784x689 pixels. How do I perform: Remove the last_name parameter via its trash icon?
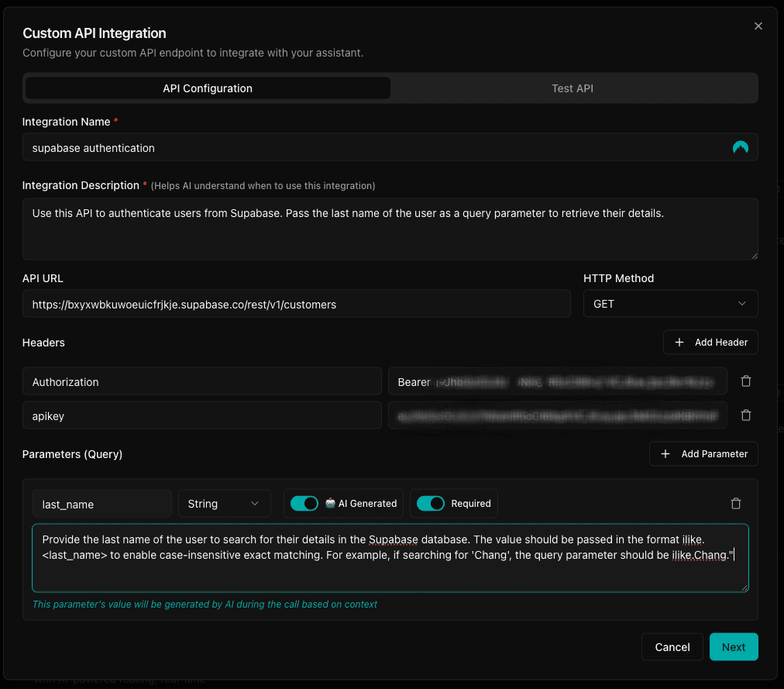[735, 503]
